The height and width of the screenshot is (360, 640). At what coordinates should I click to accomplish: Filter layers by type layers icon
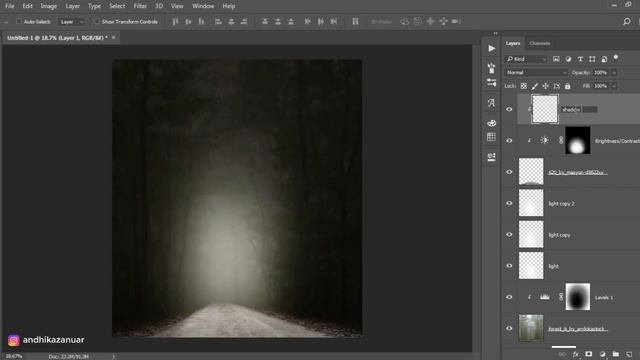coord(580,59)
